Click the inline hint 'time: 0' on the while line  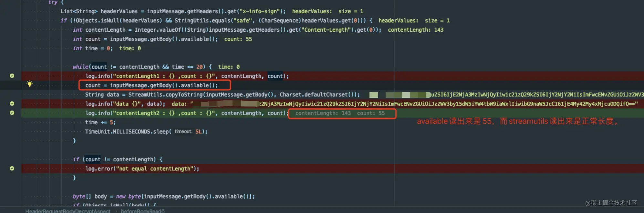[229, 67]
